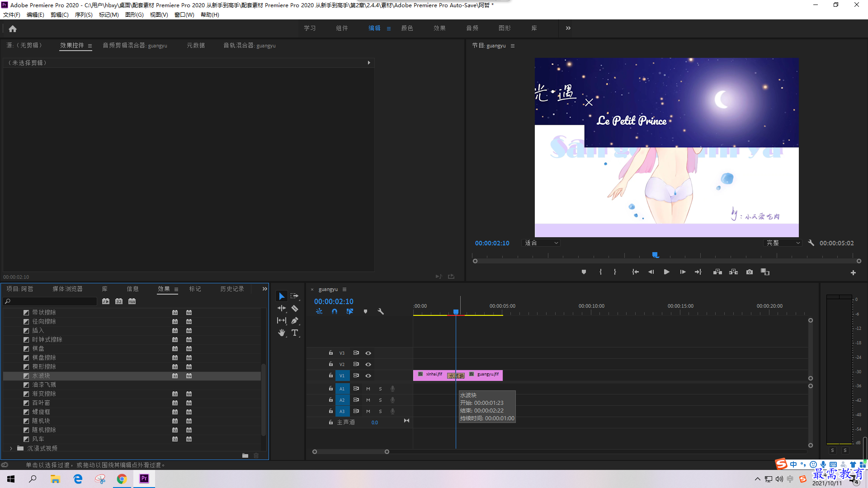Select the Ripple Edit tool
The height and width of the screenshot is (488, 868).
[282, 308]
